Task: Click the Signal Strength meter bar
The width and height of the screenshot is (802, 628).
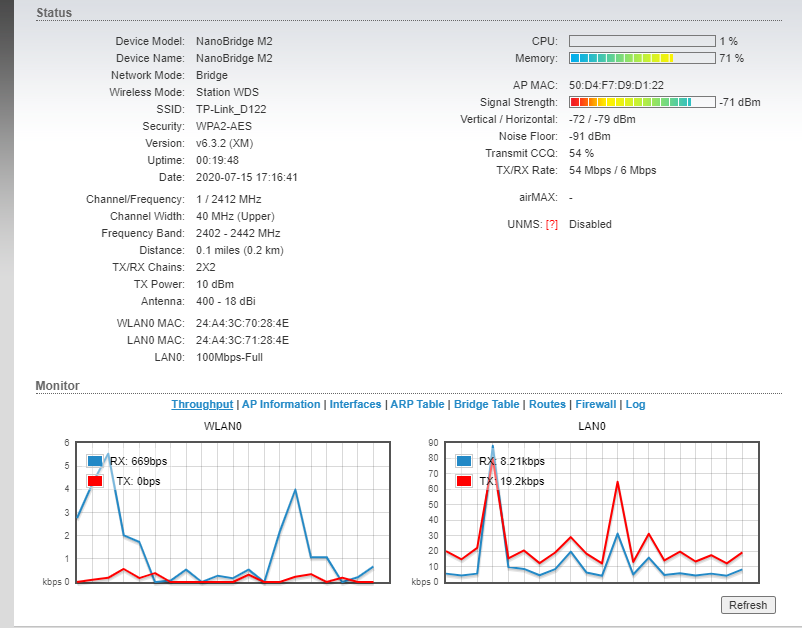Action: coord(642,102)
